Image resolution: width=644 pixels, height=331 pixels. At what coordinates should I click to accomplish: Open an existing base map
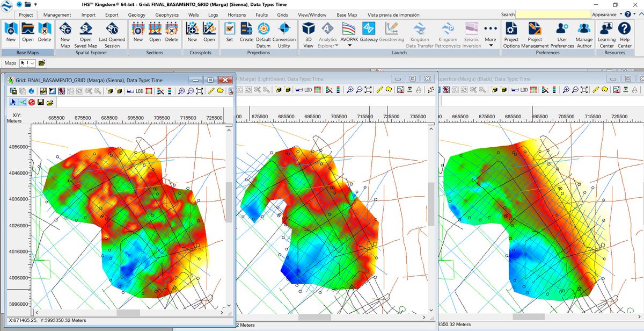28,32
